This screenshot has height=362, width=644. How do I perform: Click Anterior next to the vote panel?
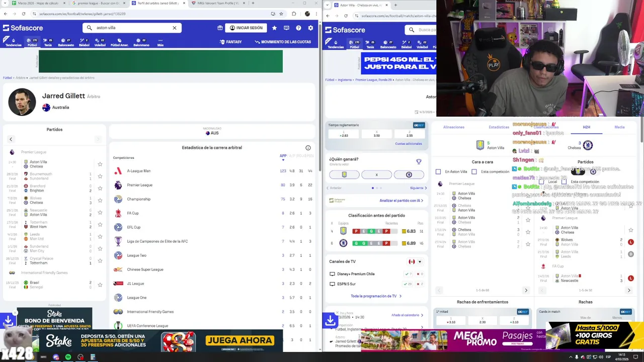[334, 188]
